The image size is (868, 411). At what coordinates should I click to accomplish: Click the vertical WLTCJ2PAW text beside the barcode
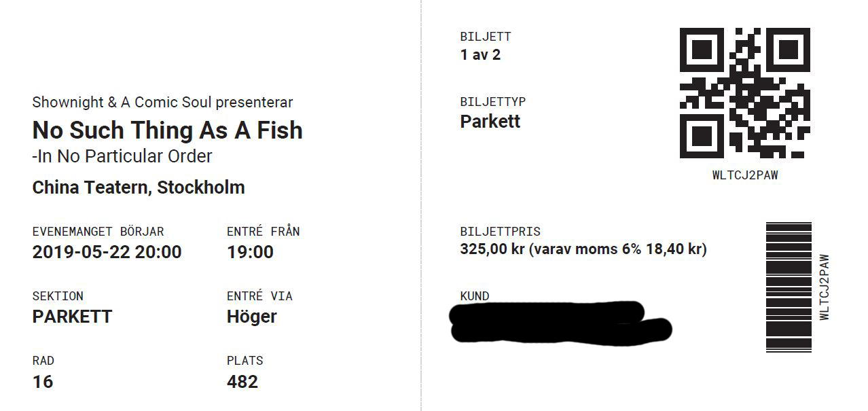pyautogui.click(x=825, y=287)
